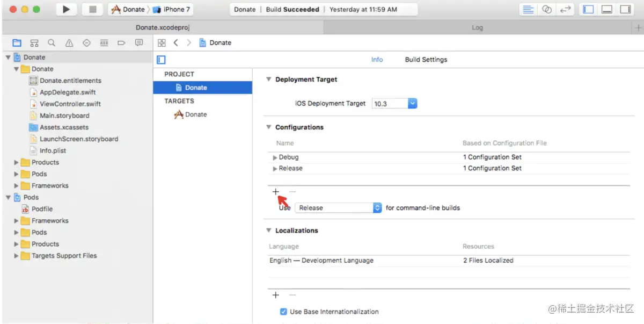644x324 pixels.
Task: Expand the Debug configuration row
Action: point(275,157)
